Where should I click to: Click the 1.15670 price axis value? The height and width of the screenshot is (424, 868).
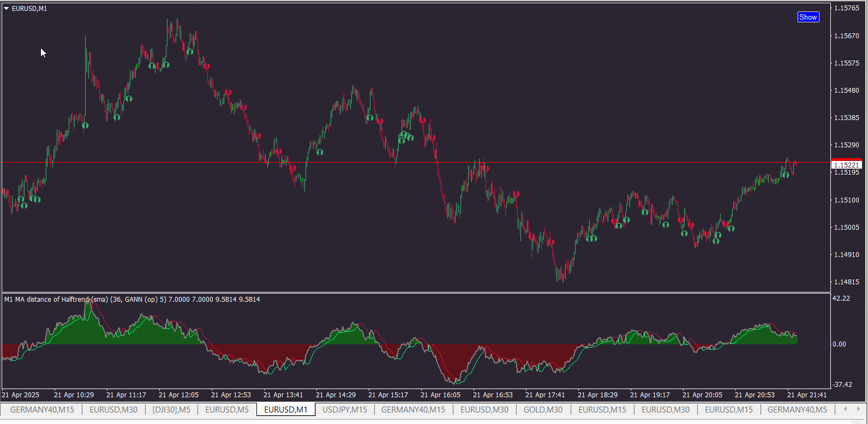pos(847,35)
